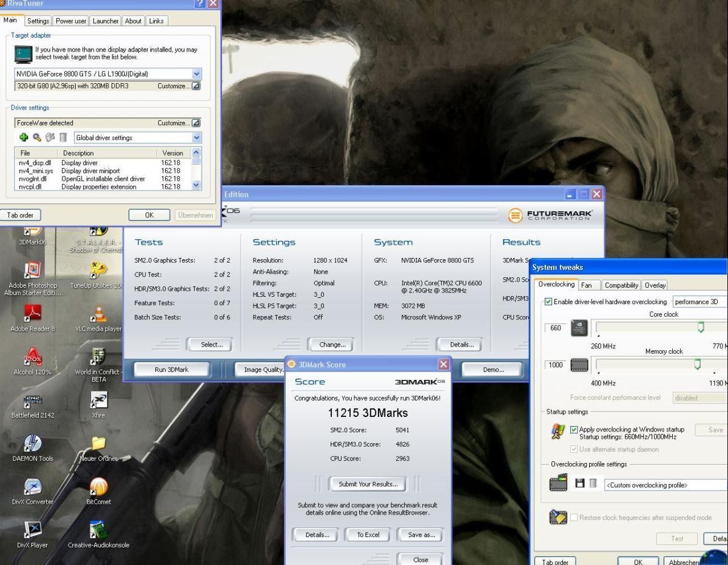Image resolution: width=728 pixels, height=565 pixels.
Task: Open the Adobe Reader 8 desktop icon
Action: click(x=33, y=313)
